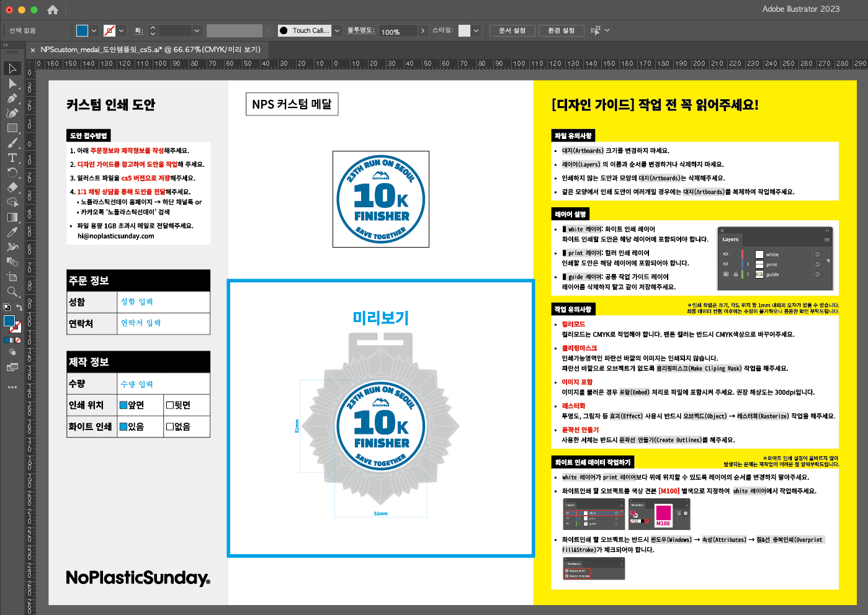Image resolution: width=868 pixels, height=615 pixels.
Task: Change the screen mode
Action: coord(12,367)
